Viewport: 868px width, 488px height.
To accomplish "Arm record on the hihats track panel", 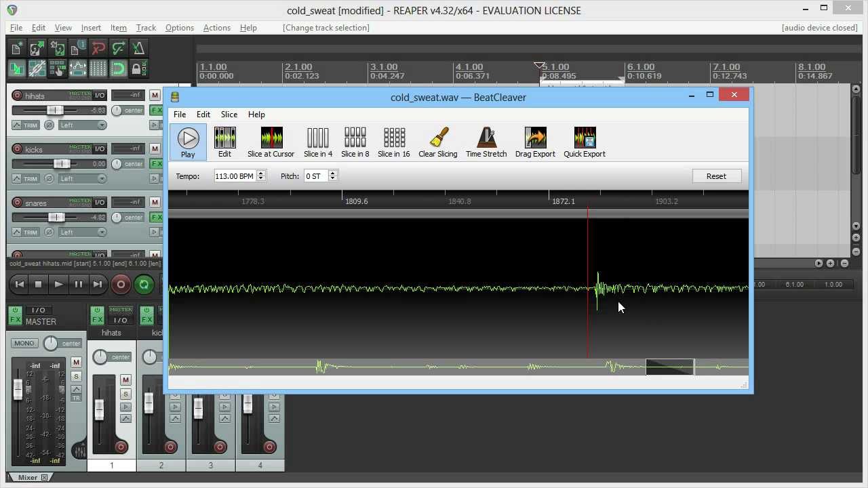I will (17, 96).
